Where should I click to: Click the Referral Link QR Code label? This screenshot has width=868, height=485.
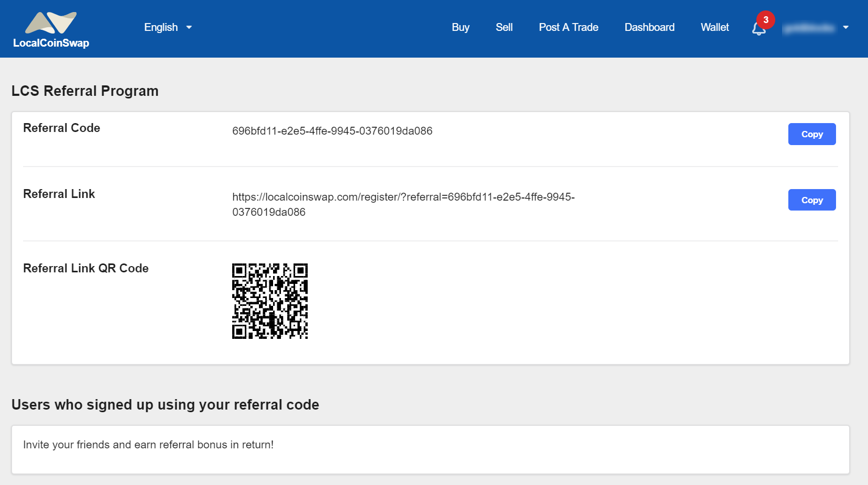(86, 268)
